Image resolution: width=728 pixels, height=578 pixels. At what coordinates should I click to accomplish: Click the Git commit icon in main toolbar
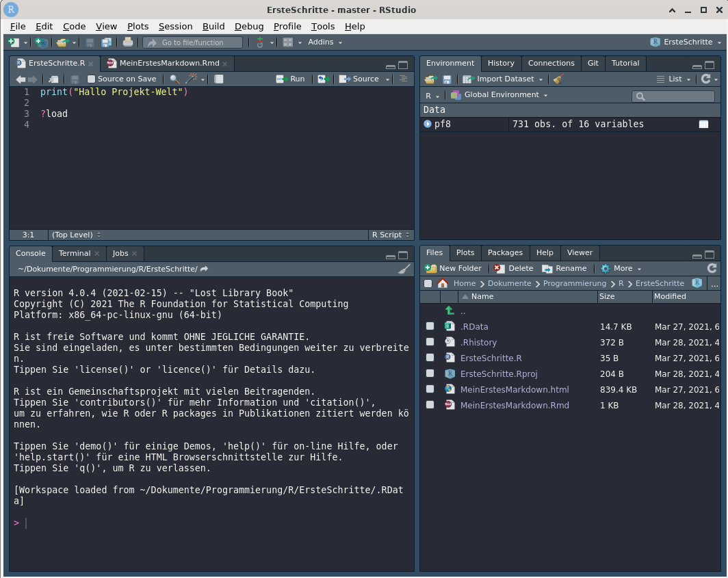(x=260, y=42)
